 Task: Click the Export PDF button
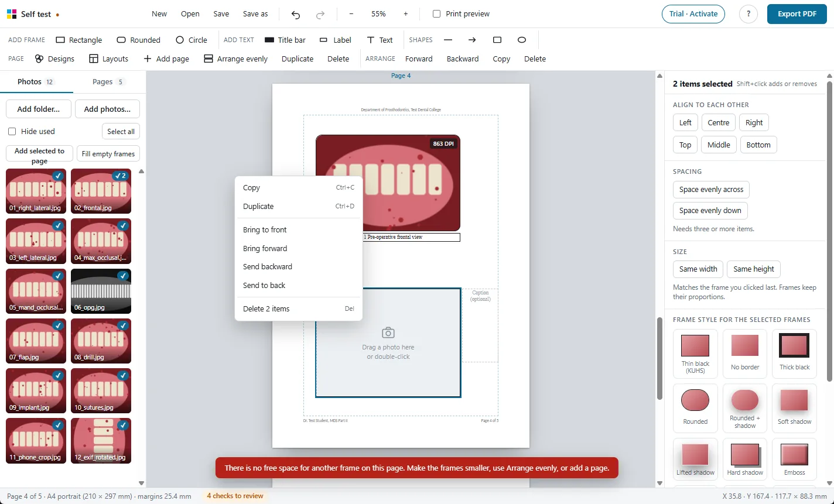[797, 14]
